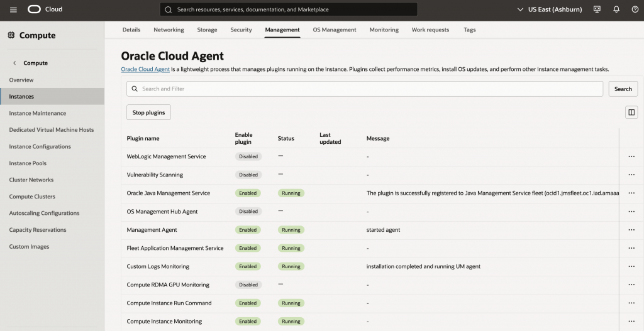Open actions menu for Compute RDMA GPU Monitoring
Viewport: 644px width, 331px height.
(631, 285)
